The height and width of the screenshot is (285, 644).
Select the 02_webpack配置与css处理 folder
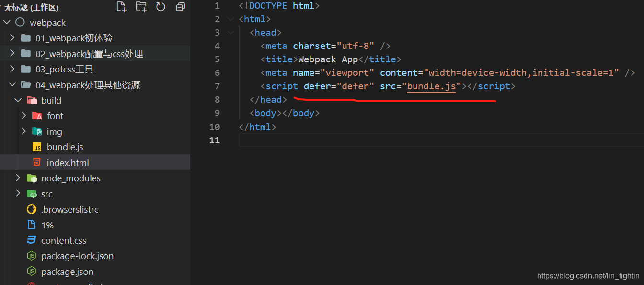pos(89,54)
